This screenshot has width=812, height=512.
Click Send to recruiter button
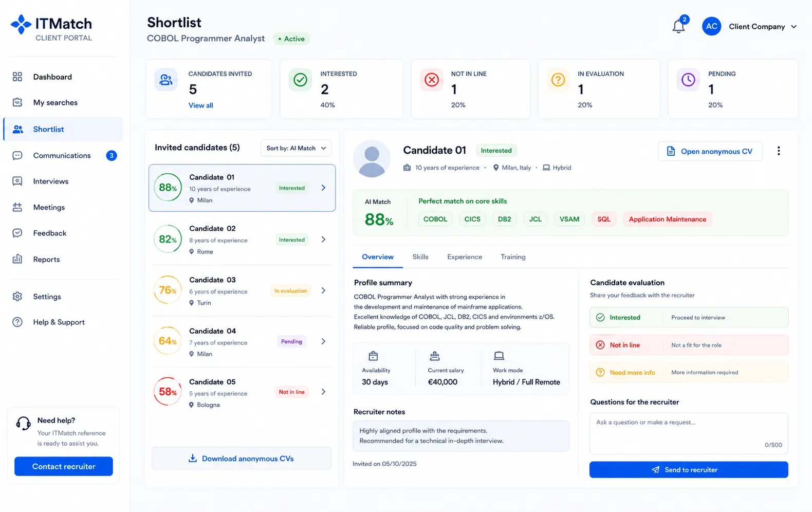pyautogui.click(x=689, y=470)
